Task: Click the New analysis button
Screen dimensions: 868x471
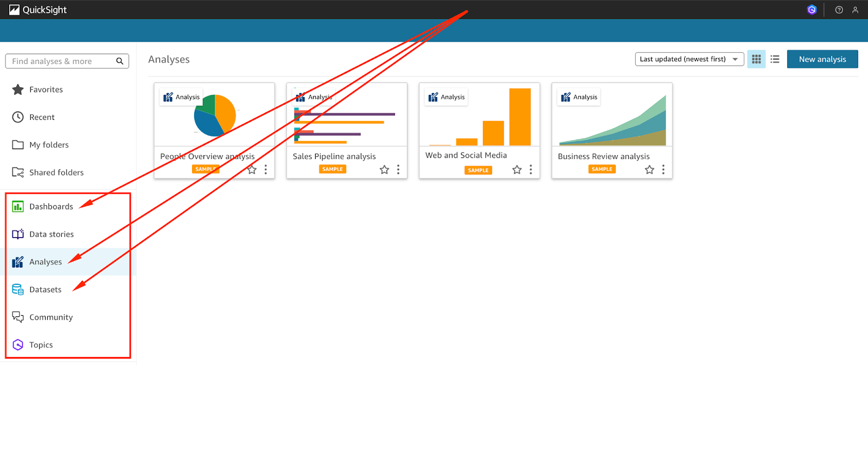Action: coord(822,59)
